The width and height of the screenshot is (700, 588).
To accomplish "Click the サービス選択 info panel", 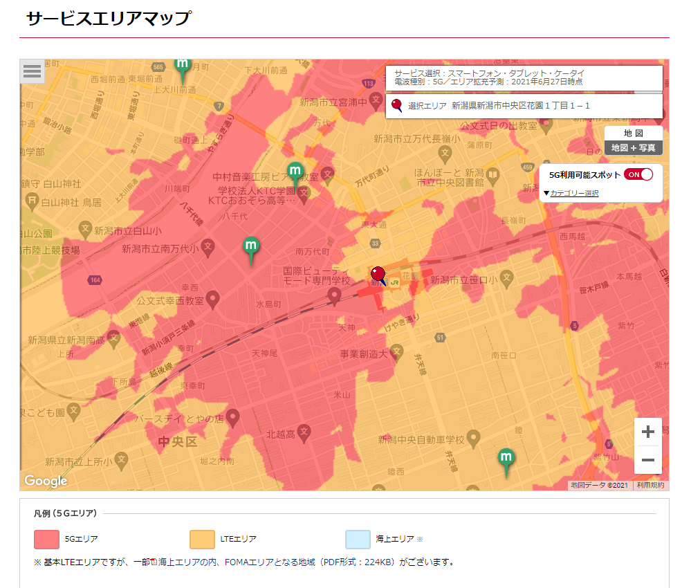I will (x=524, y=78).
